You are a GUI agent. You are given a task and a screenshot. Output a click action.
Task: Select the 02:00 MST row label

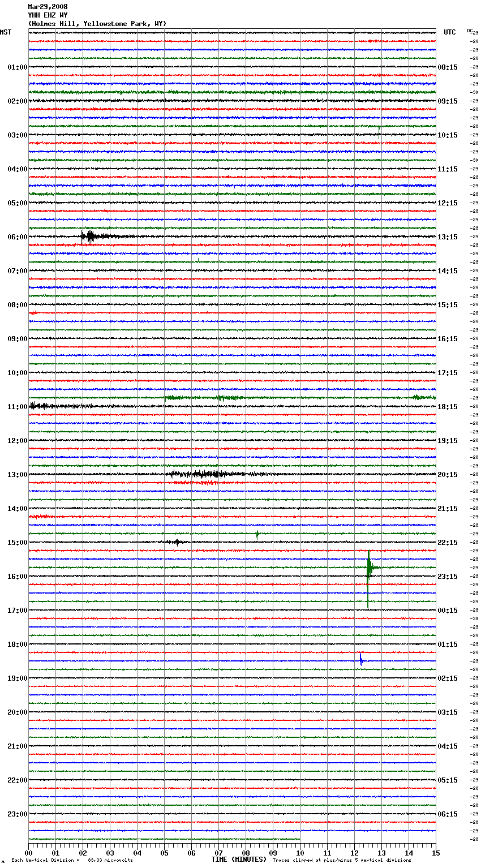coord(17,101)
